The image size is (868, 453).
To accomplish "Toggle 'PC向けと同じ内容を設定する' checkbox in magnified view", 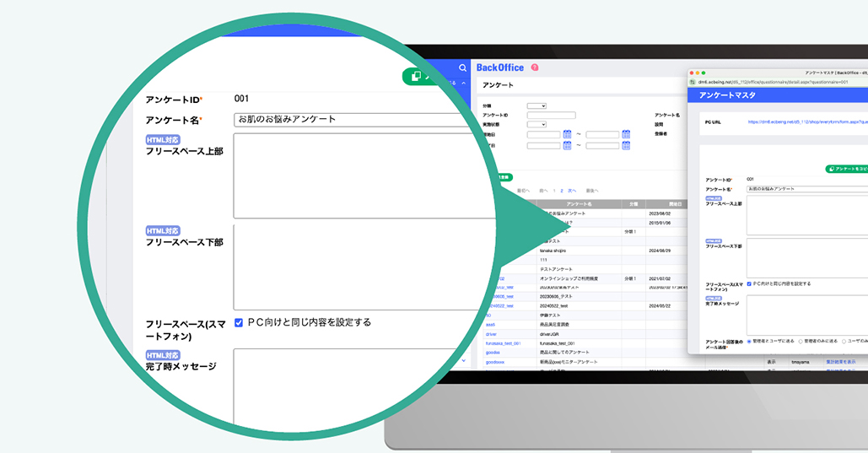I will click(x=239, y=322).
